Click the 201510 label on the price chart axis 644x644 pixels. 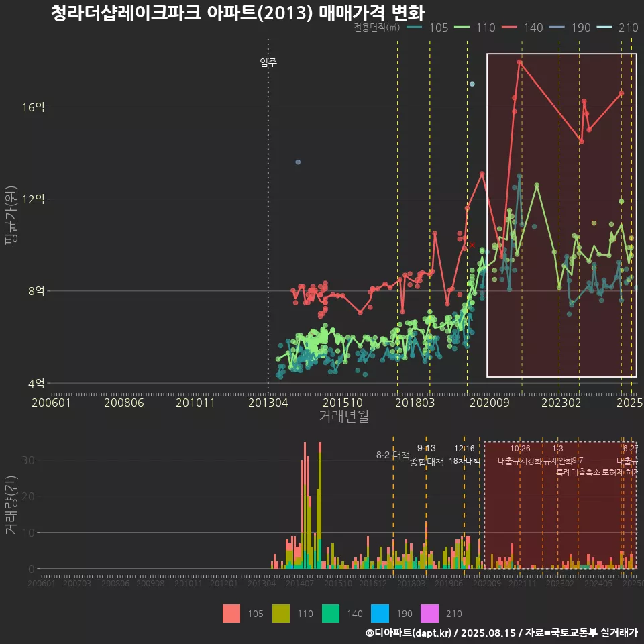pyautogui.click(x=343, y=402)
